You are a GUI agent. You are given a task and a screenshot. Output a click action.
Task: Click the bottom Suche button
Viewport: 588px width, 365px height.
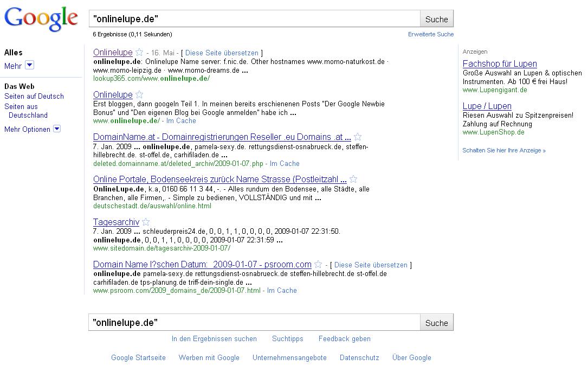coord(436,323)
